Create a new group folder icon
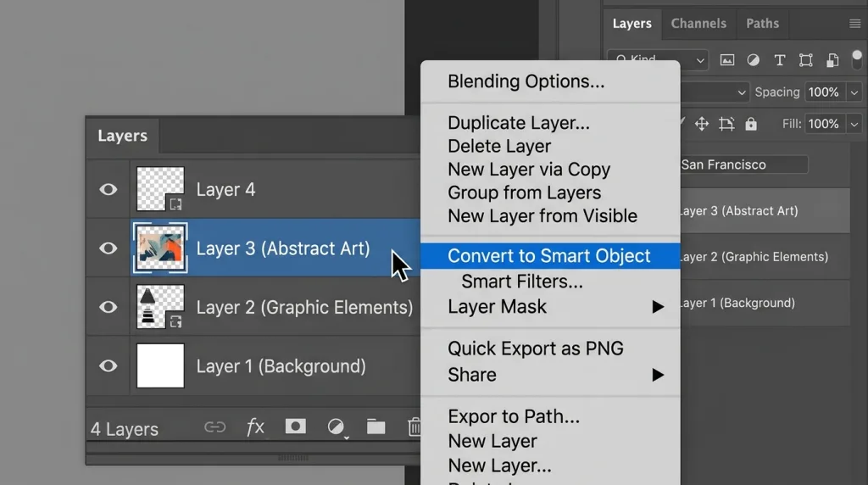Image resolution: width=868 pixels, height=485 pixels. [x=376, y=426]
